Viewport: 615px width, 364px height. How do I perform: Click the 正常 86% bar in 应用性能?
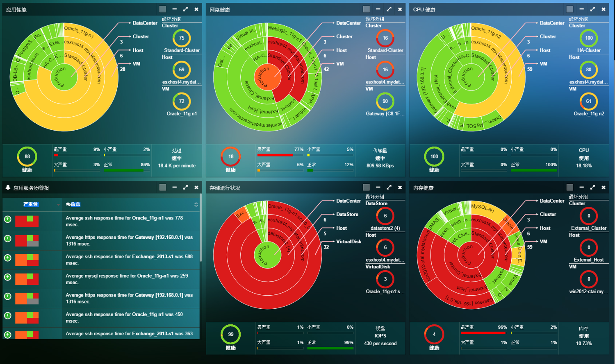pos(127,170)
